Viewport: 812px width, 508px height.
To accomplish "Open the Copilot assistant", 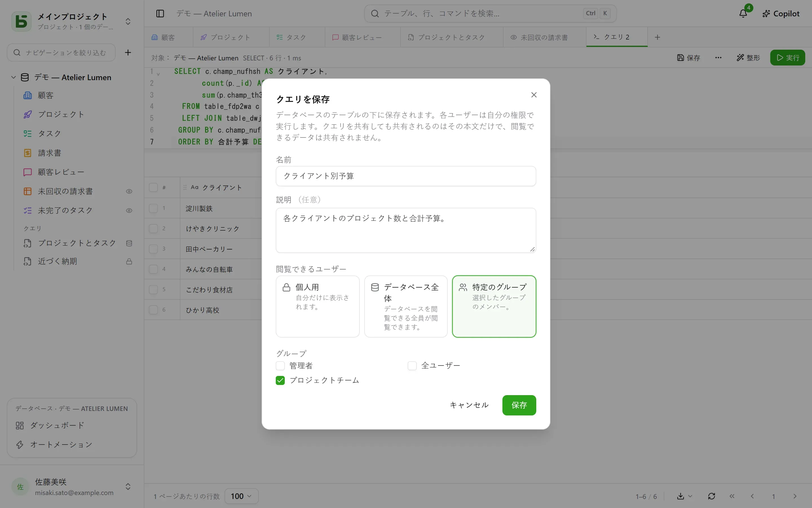I will pyautogui.click(x=781, y=14).
